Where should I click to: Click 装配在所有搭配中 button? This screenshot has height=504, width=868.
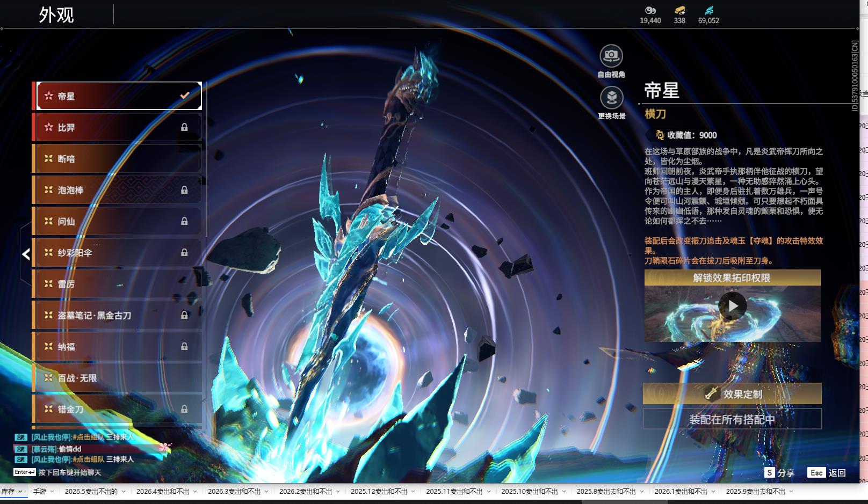pos(732,419)
